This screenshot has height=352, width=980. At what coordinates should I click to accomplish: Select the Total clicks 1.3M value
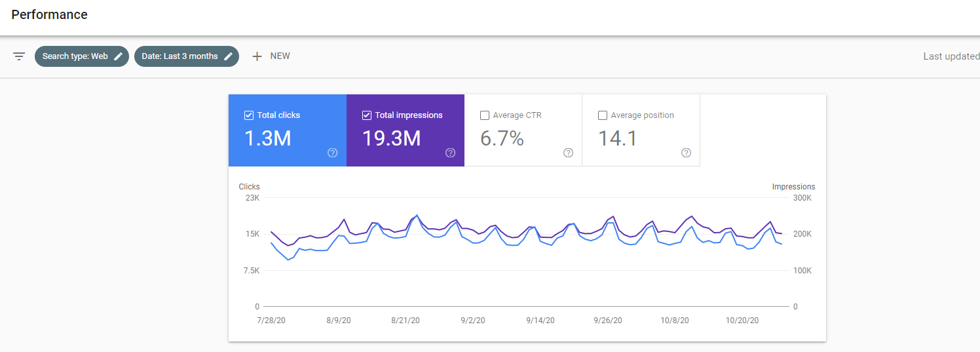(x=268, y=138)
